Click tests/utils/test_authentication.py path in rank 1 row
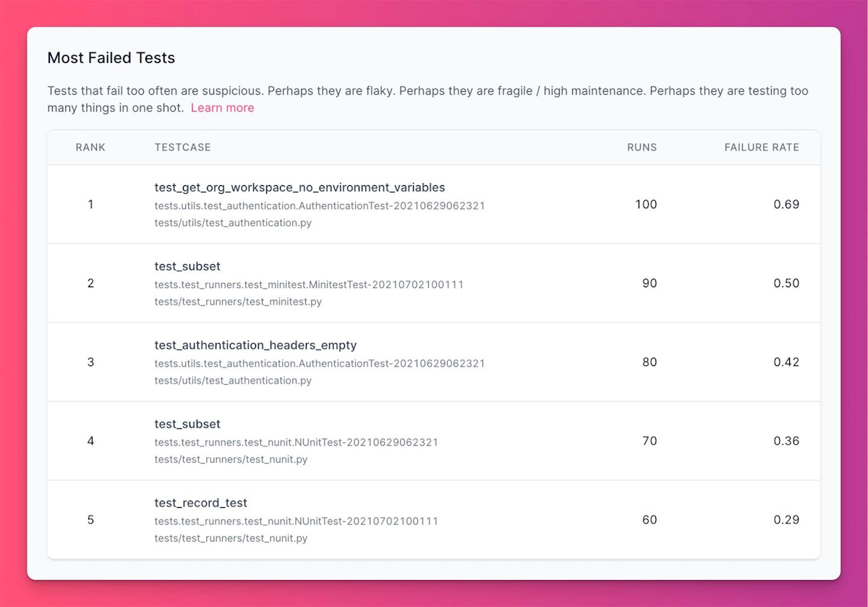The image size is (868, 607). click(x=233, y=223)
